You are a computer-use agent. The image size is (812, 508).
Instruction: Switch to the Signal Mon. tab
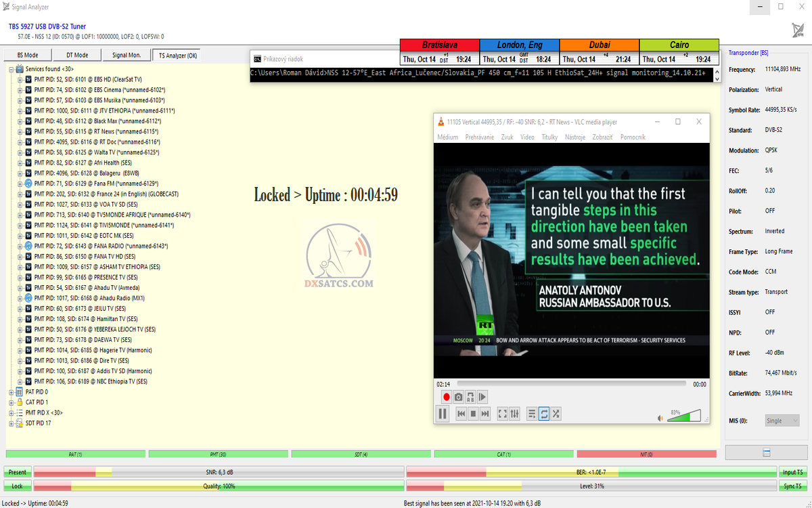[127, 56]
